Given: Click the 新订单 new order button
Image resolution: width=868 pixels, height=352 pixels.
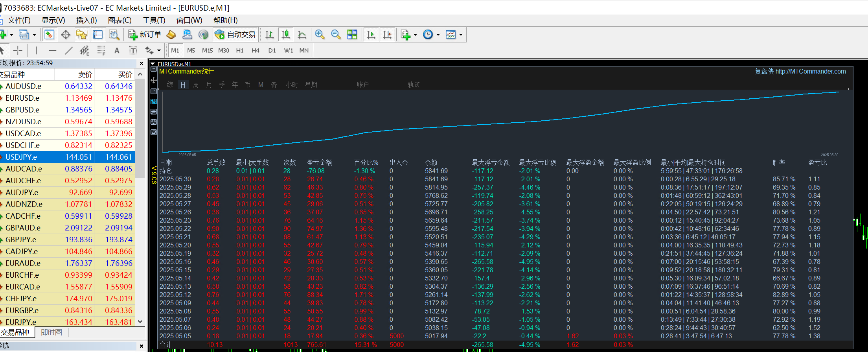Looking at the screenshot, I should (145, 35).
